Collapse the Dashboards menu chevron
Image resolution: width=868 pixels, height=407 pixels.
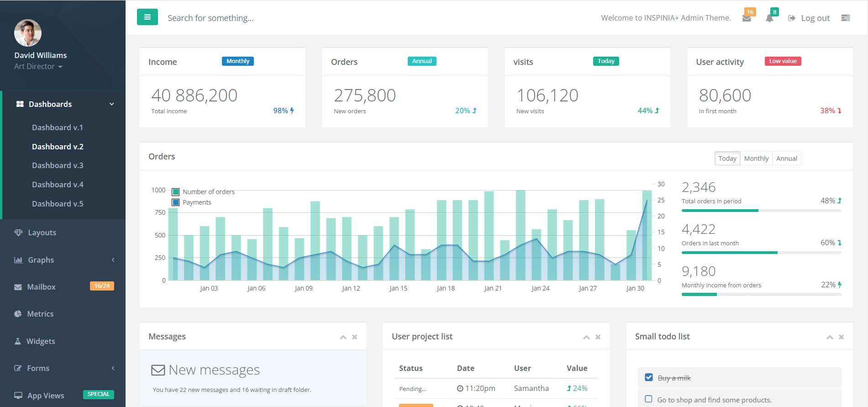(112, 104)
